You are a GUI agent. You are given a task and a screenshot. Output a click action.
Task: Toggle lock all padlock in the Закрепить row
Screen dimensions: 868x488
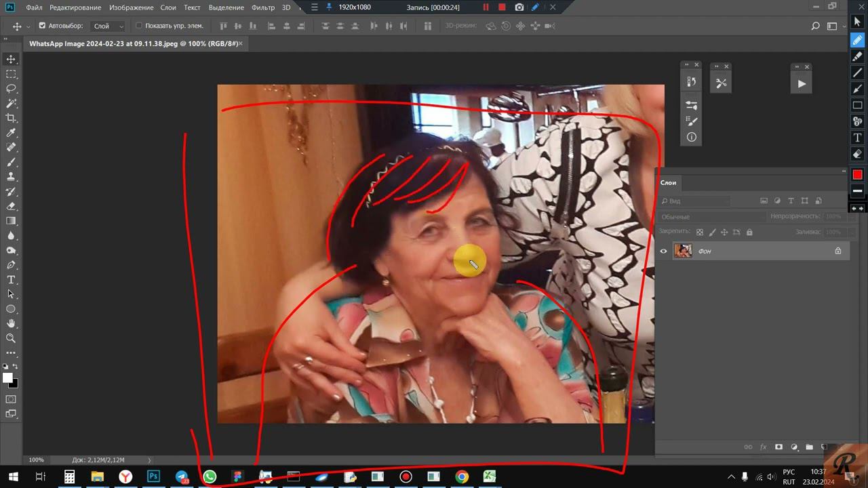tap(749, 232)
